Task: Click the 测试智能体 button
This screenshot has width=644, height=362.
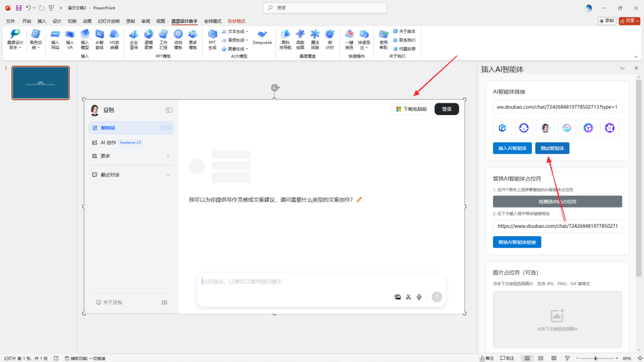Action: [x=552, y=148]
